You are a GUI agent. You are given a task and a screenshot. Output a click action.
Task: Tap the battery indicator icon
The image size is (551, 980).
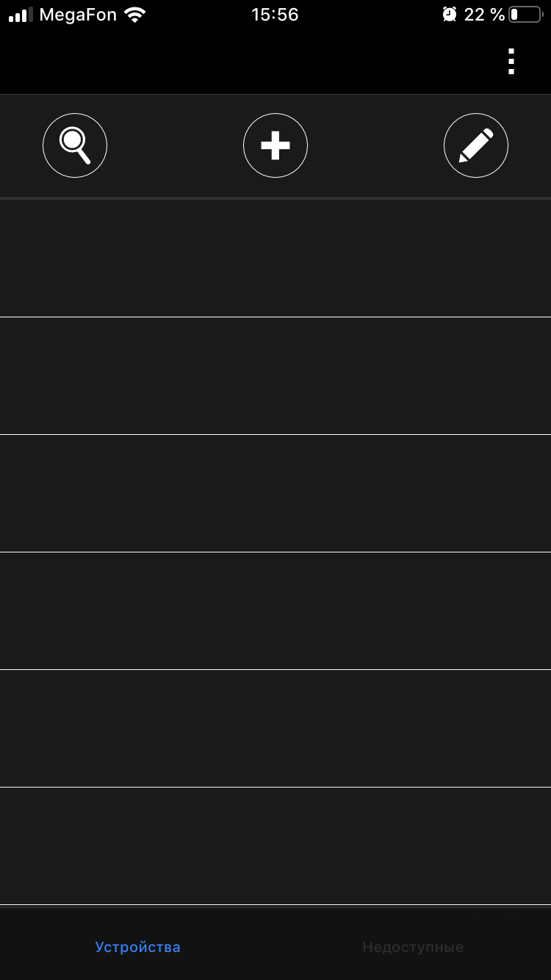pos(526,15)
